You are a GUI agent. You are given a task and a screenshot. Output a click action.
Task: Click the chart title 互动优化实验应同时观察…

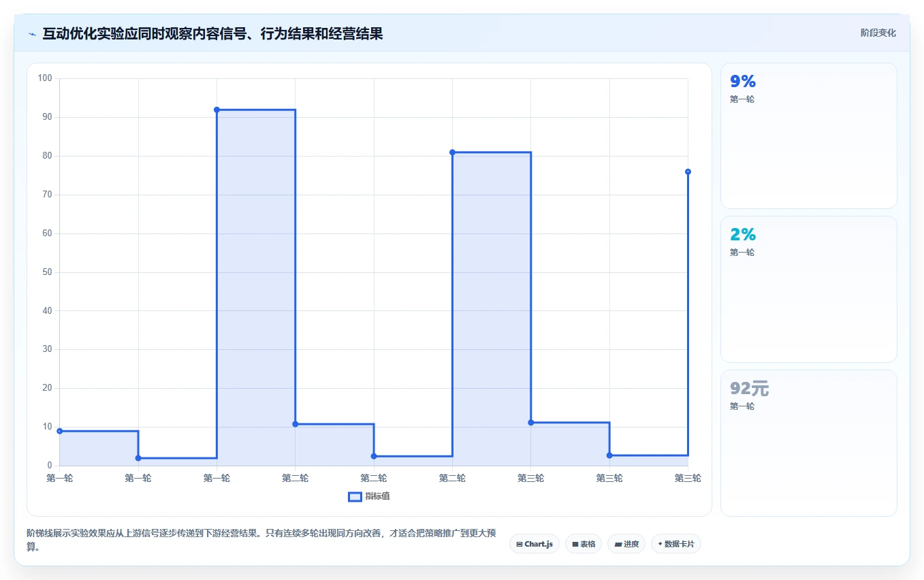(212, 33)
